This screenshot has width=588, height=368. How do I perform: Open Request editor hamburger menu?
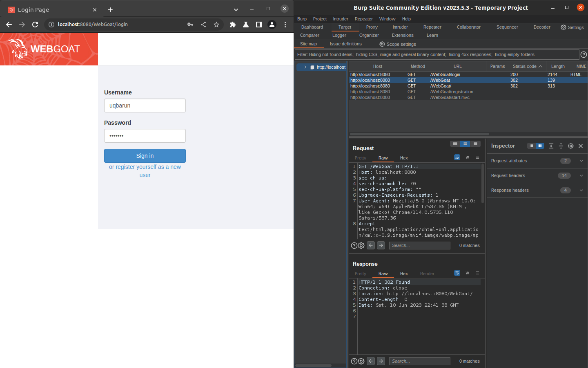tap(477, 157)
